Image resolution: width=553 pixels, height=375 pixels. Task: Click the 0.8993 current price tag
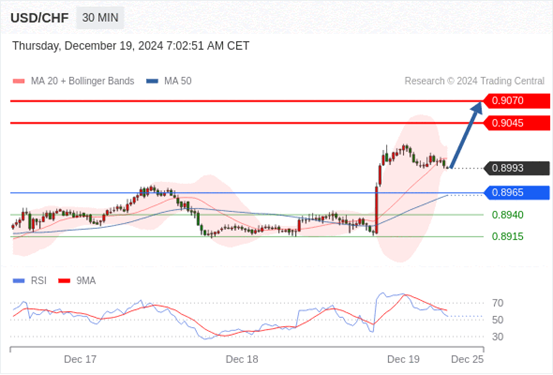coord(516,168)
